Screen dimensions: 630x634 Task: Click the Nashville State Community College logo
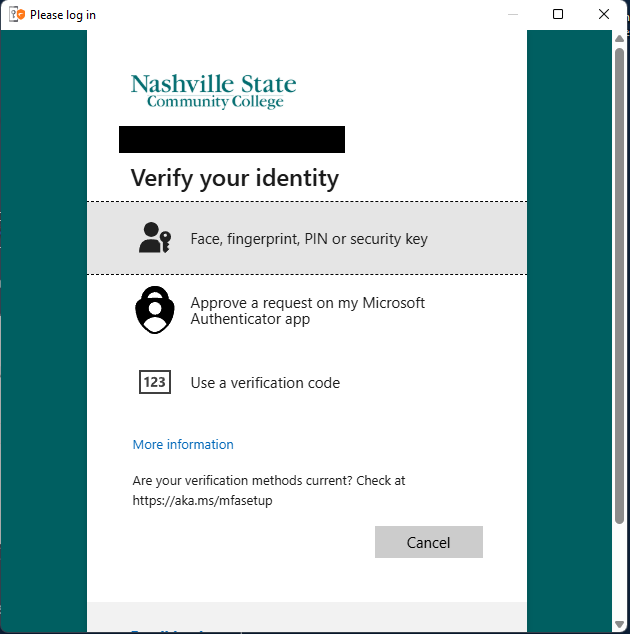pos(213,90)
